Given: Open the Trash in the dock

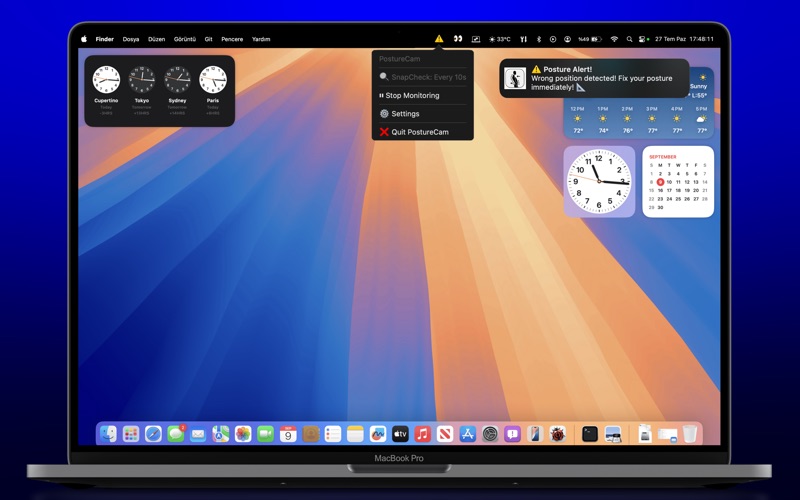Looking at the screenshot, I should click(690, 434).
